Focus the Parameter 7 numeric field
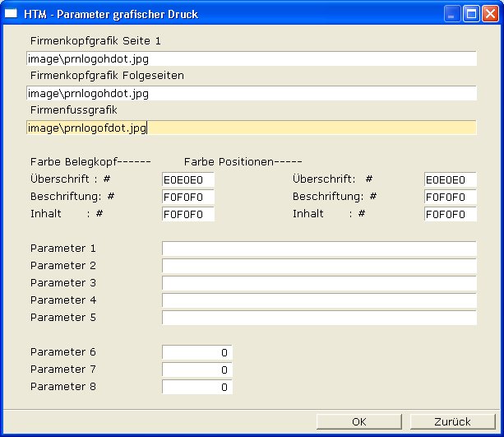 point(197,370)
